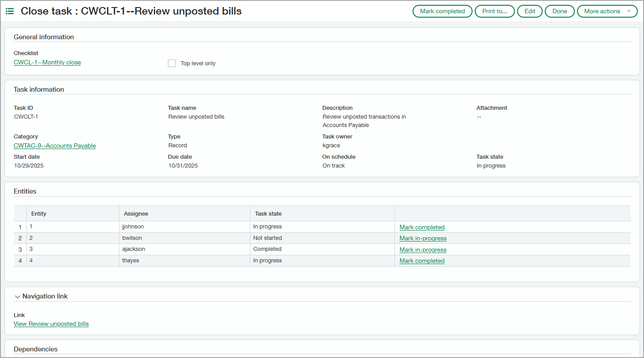
Task: Mark jjohnson's entity task completed
Action: point(421,227)
